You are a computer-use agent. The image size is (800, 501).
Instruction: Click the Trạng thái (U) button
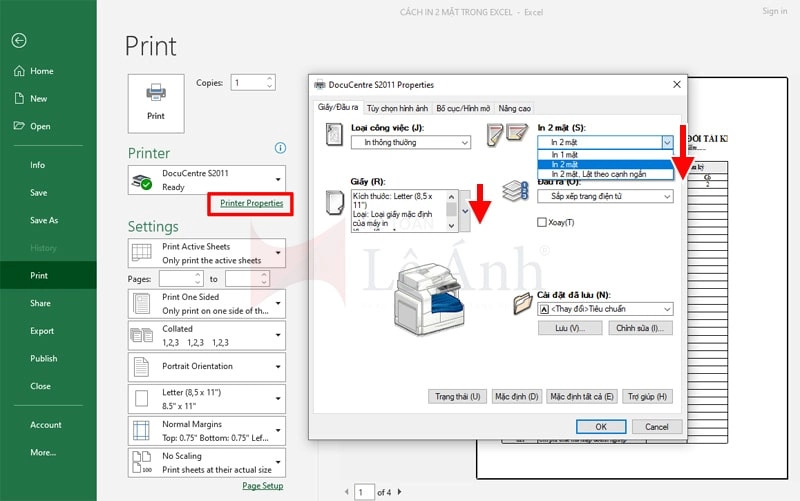click(x=458, y=396)
